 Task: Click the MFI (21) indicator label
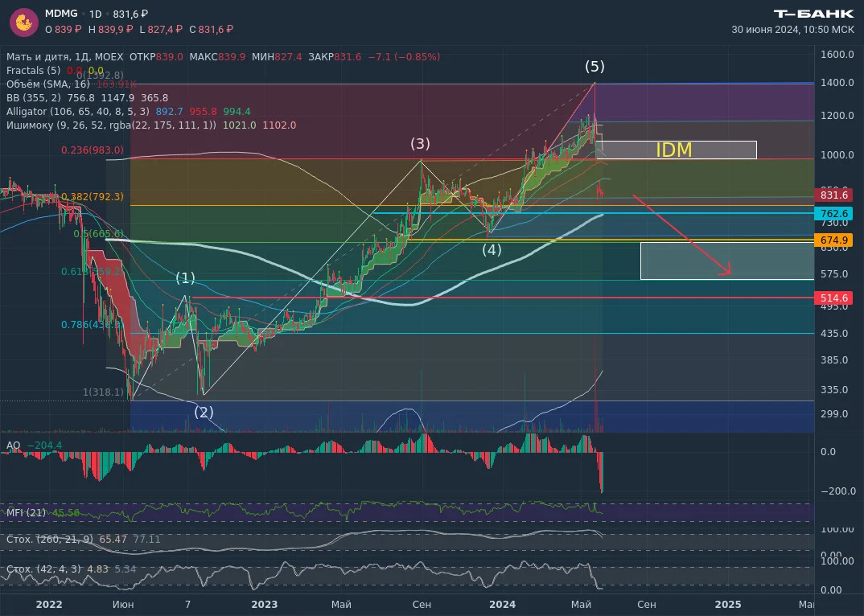point(26,513)
